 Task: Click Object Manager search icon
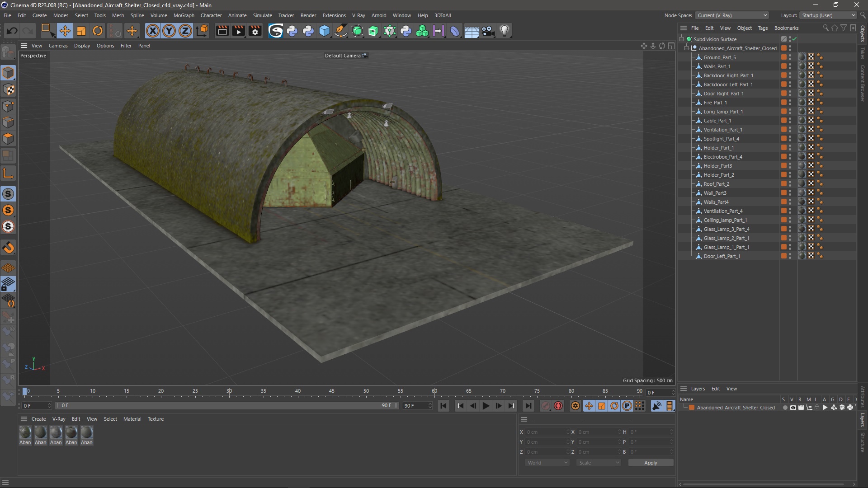(x=826, y=28)
